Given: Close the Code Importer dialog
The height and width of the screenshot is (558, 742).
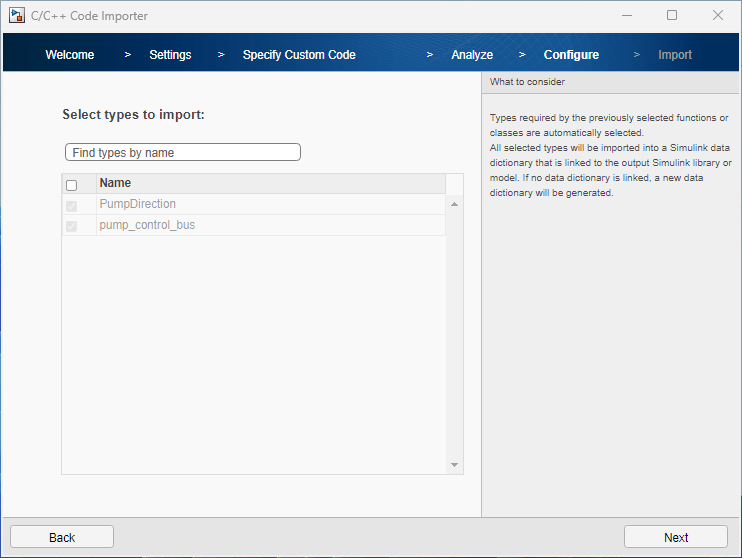Looking at the screenshot, I should [718, 15].
